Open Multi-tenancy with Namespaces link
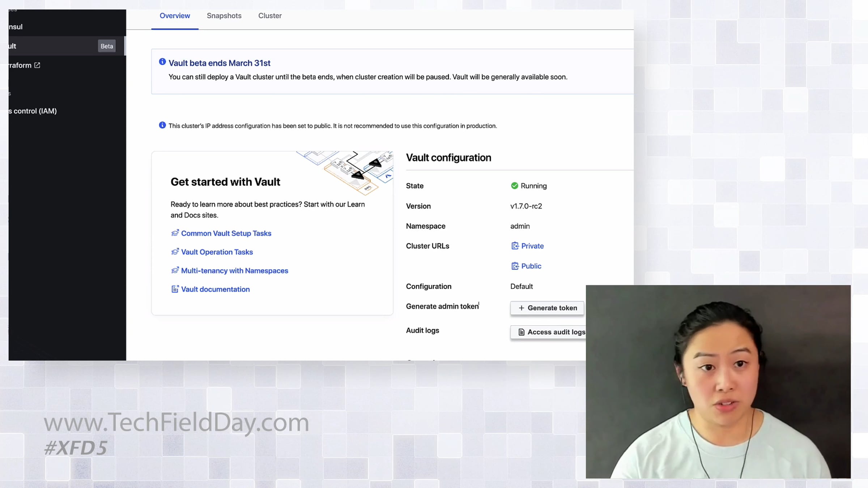The image size is (868, 488). [x=235, y=271]
